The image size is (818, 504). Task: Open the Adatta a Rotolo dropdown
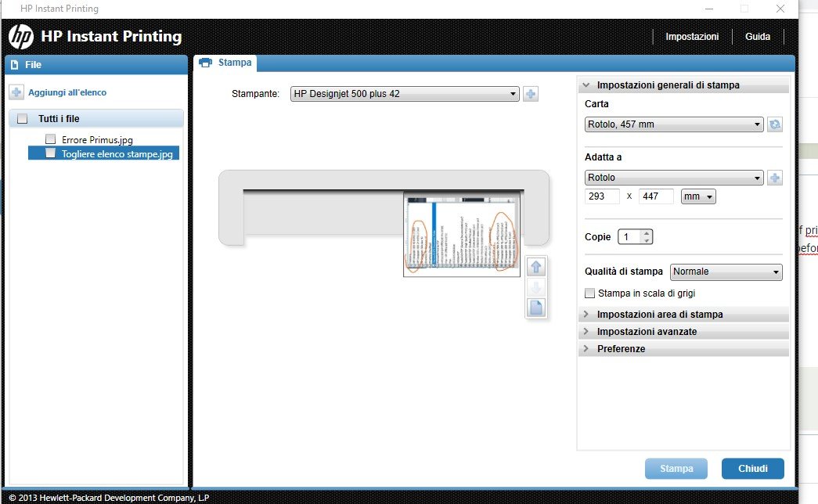(x=674, y=178)
